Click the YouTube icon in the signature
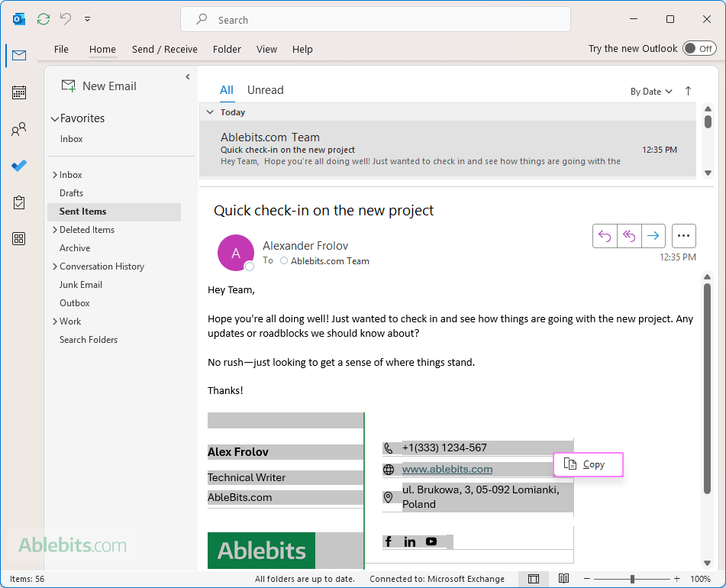 (x=431, y=541)
